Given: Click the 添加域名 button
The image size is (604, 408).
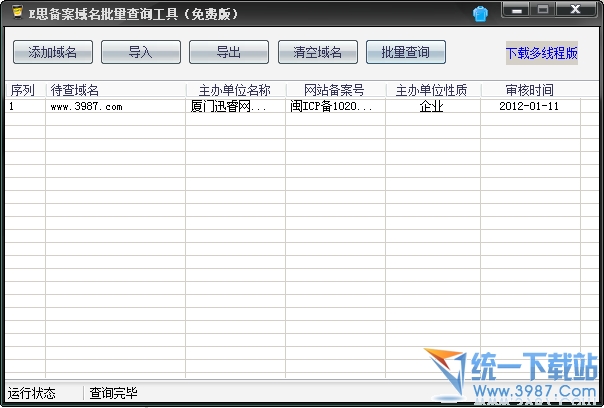Looking at the screenshot, I should 53,52.
